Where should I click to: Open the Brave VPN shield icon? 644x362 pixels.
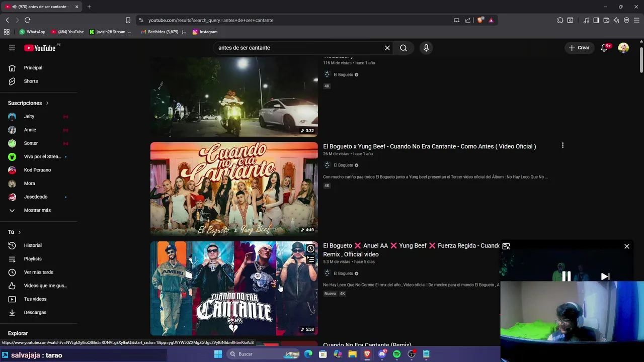coord(626,20)
